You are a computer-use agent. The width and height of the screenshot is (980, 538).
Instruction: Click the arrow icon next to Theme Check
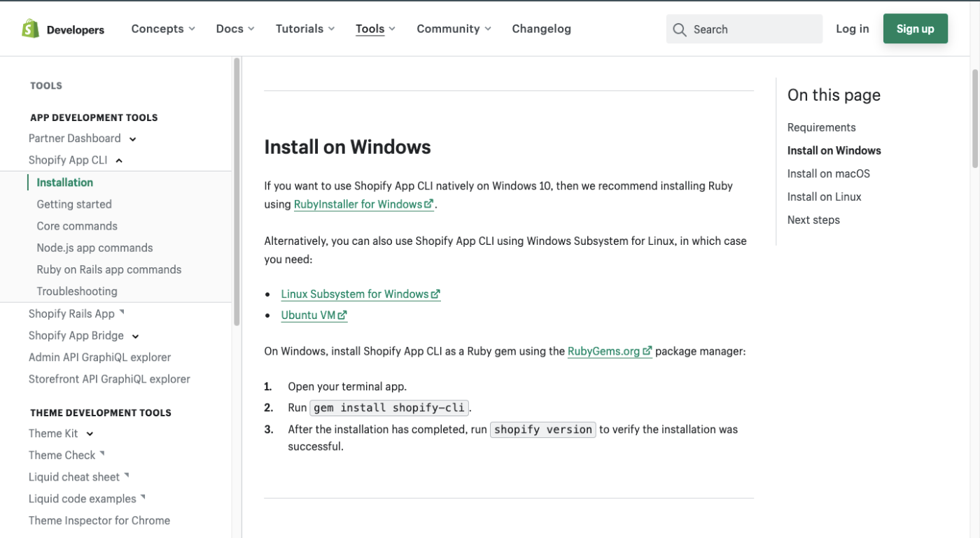tap(102, 453)
